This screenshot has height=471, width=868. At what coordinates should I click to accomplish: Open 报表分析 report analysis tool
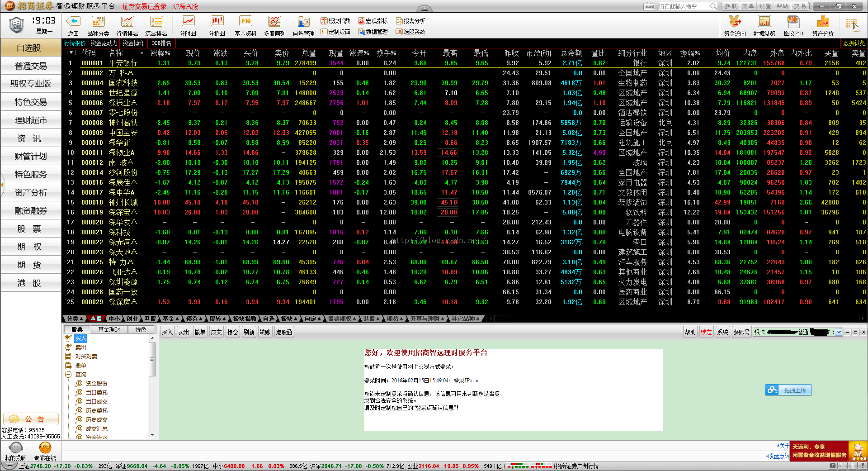point(410,21)
